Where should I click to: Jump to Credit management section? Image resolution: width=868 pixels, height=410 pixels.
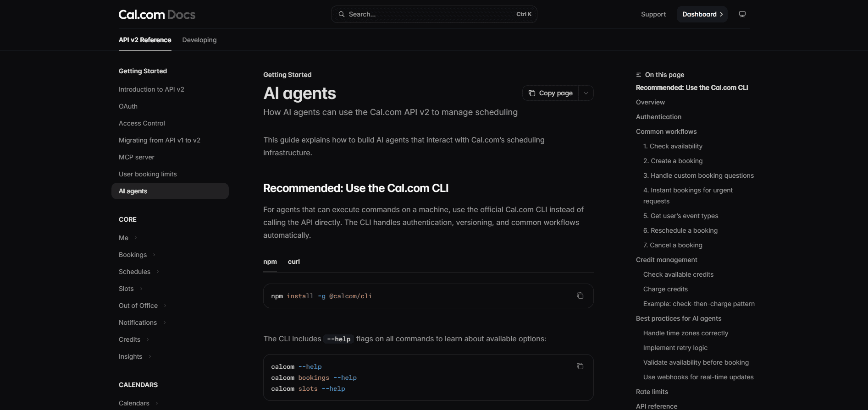point(666,260)
